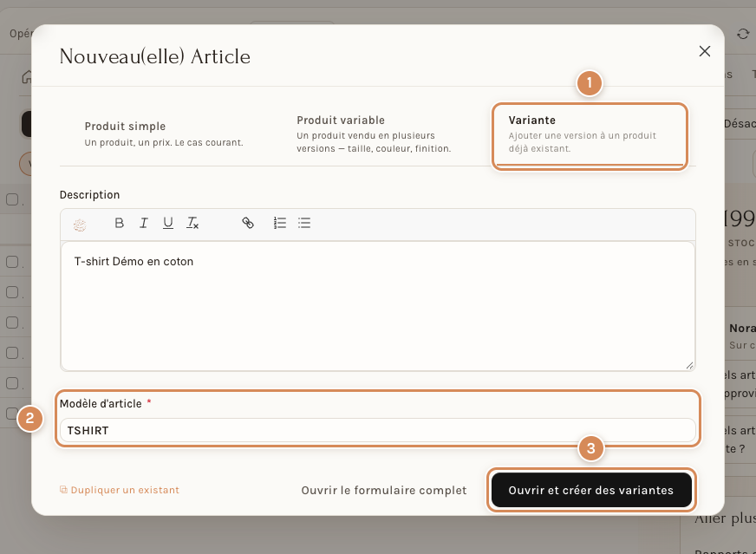Toggle bold formatting in description editor
This screenshot has width=756, height=554.
tap(119, 223)
